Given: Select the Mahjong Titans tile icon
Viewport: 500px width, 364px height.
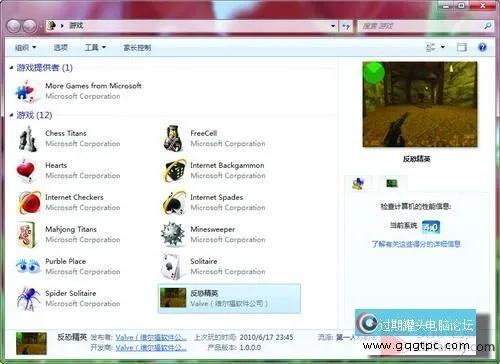Looking at the screenshot, I should click(26, 235).
